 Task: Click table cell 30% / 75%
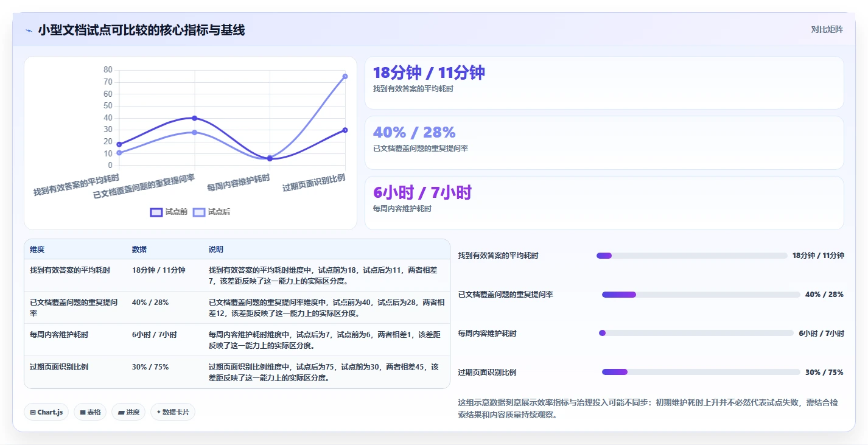[x=150, y=366]
